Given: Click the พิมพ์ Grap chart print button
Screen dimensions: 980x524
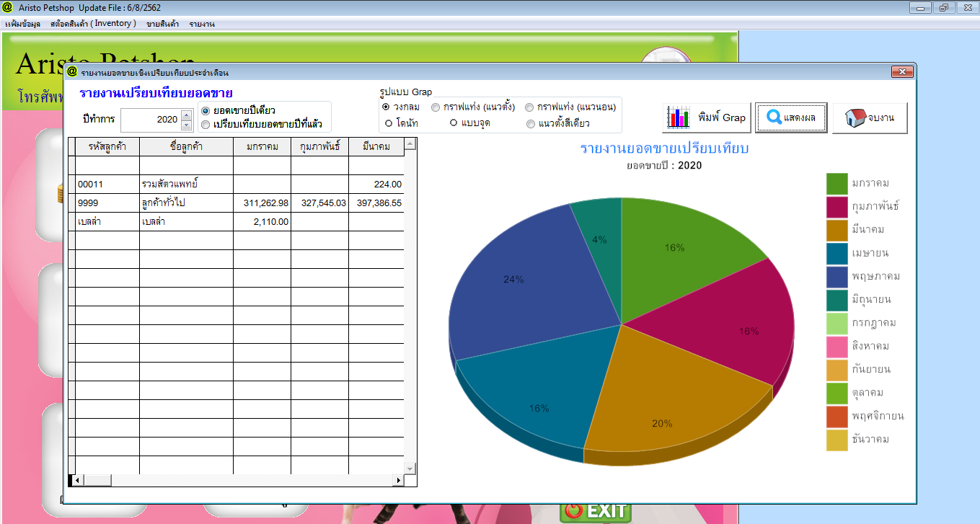Looking at the screenshot, I should point(707,117).
